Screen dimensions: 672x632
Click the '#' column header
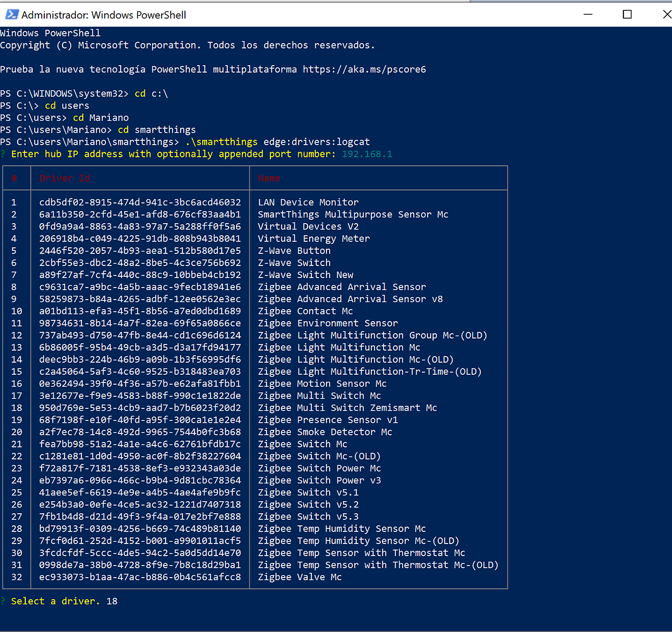pos(14,178)
